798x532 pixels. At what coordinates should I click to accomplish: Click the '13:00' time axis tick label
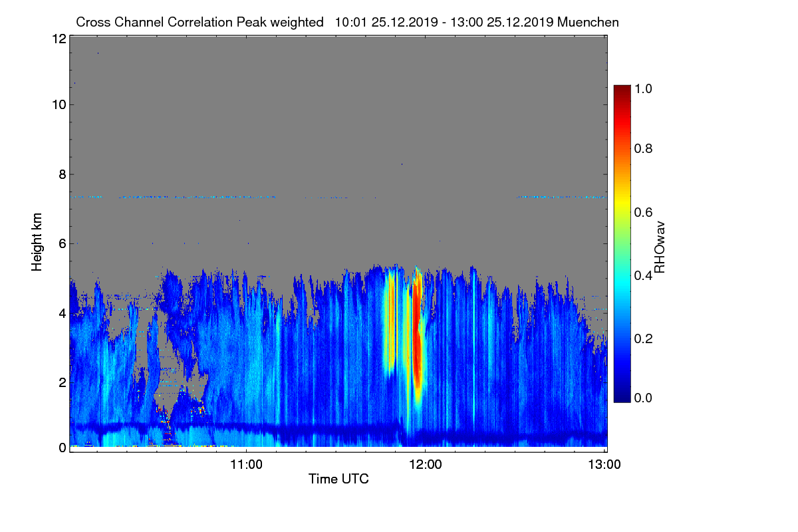point(604,464)
